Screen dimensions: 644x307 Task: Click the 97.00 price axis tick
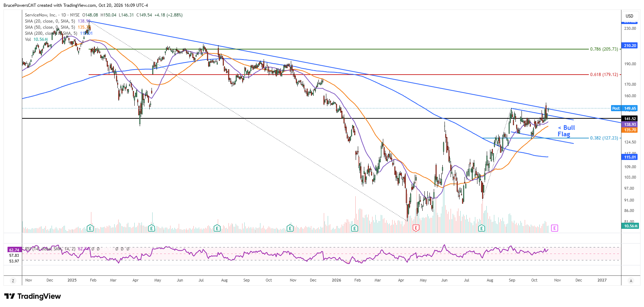tap(629, 188)
